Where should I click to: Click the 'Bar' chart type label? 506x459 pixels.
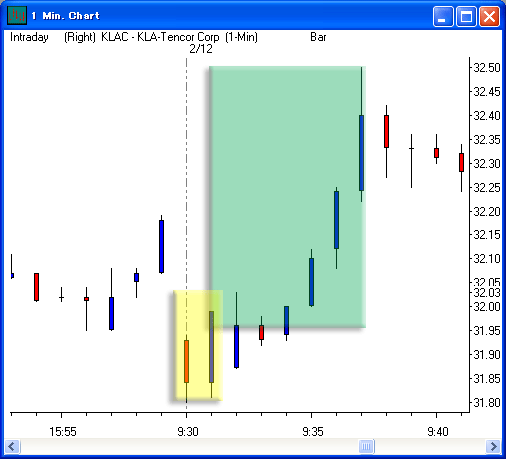318,37
